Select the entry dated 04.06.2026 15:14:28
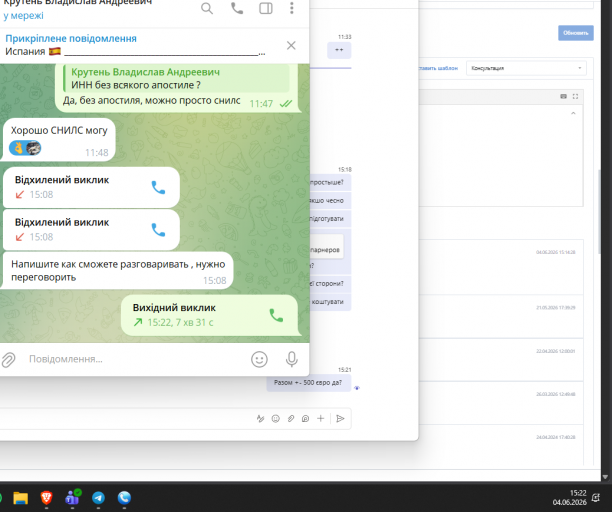 click(502, 267)
